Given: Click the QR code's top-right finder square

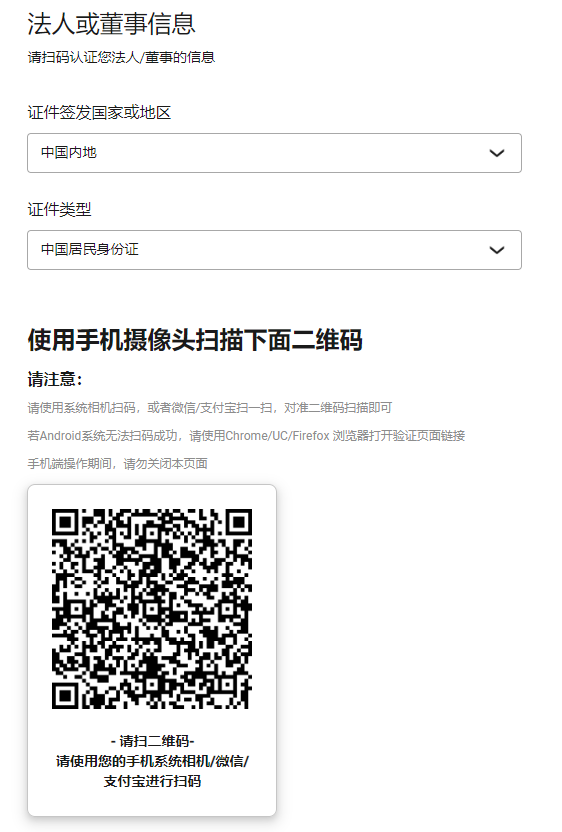Looking at the screenshot, I should click(x=238, y=522).
